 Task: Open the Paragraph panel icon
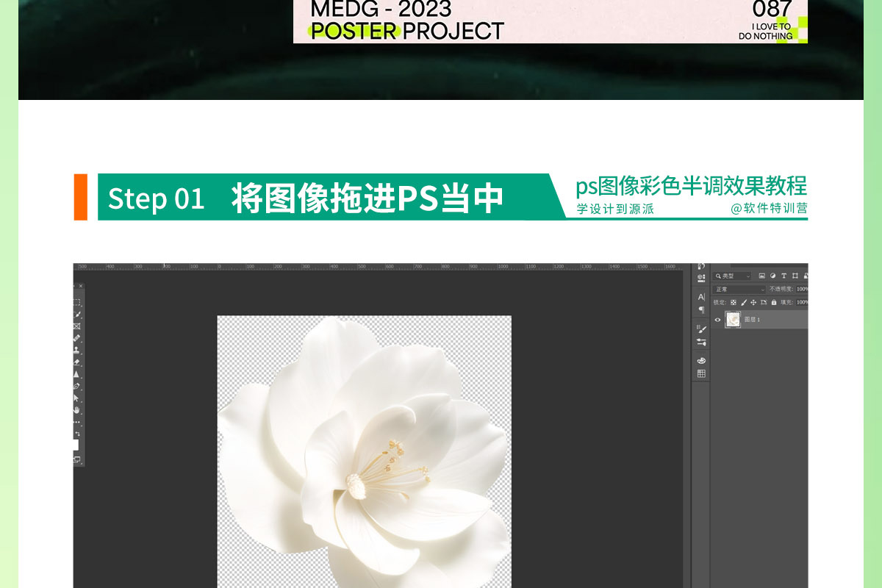click(701, 310)
